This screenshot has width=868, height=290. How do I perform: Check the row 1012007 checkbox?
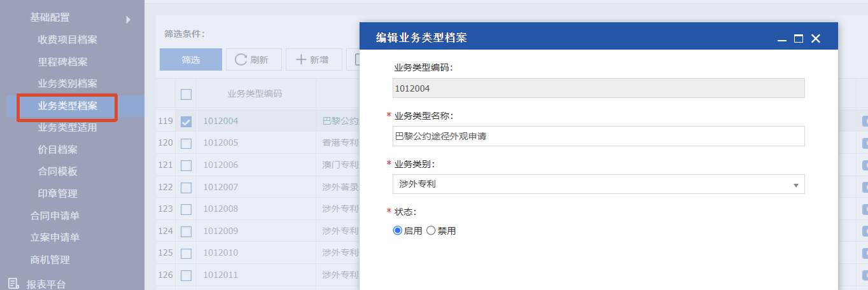point(186,187)
